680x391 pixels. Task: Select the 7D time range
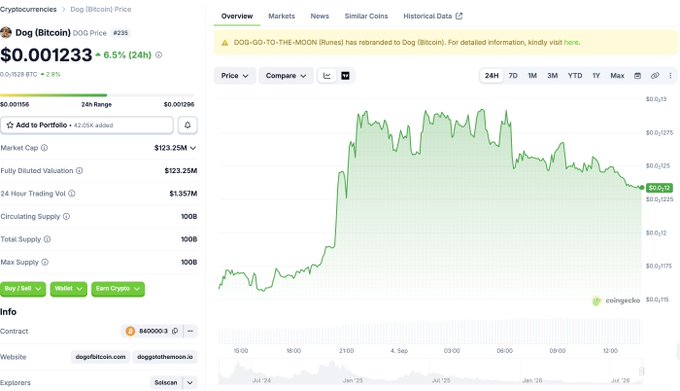click(x=513, y=76)
